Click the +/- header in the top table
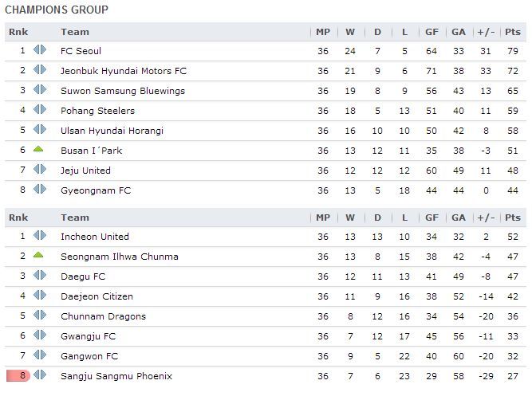Screen dimensions: 532x396 pyautogui.click(x=486, y=32)
